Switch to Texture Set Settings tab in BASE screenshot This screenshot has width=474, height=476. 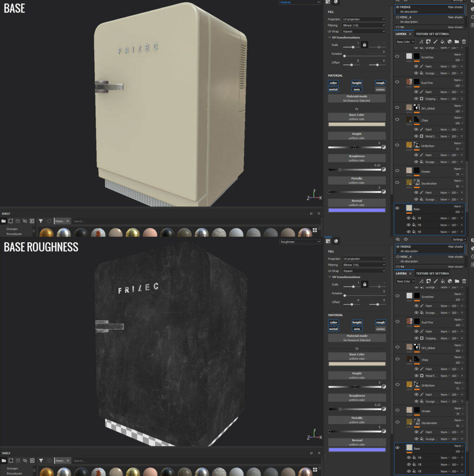pyautogui.click(x=432, y=34)
